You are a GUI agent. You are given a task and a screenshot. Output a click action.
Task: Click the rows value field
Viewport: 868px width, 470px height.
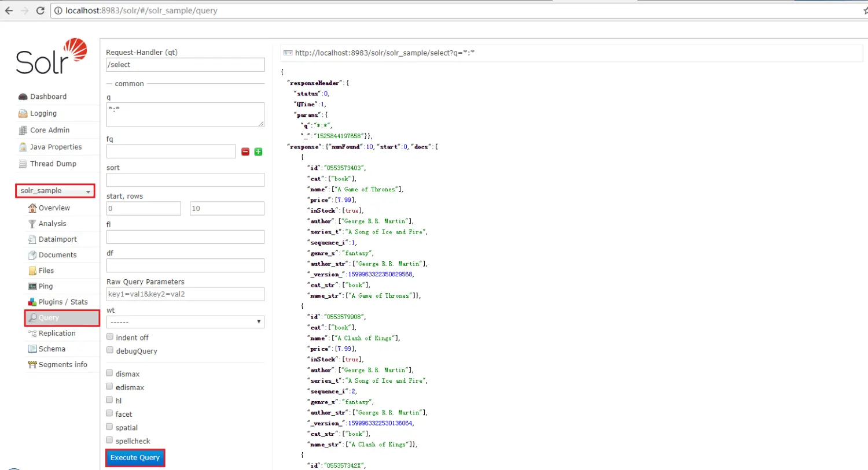(x=227, y=208)
